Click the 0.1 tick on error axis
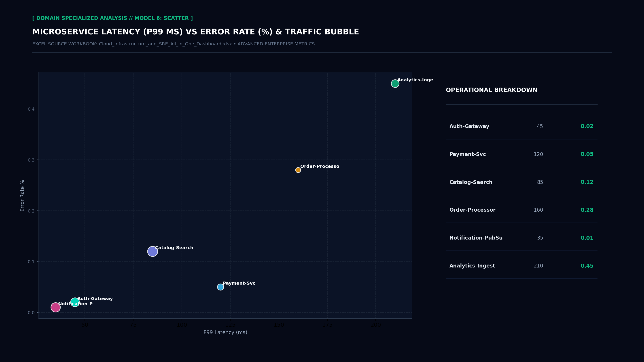 click(x=31, y=262)
